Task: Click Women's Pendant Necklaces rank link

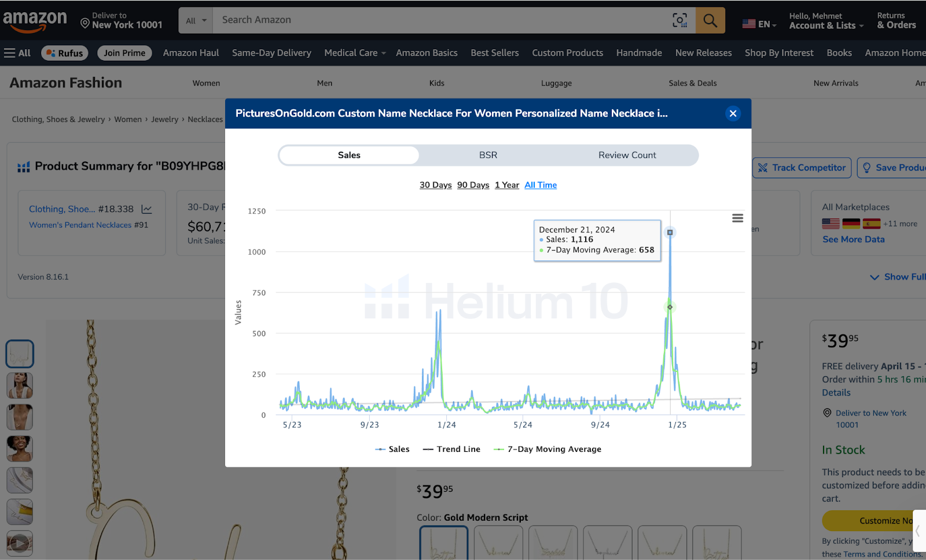Action: [x=80, y=225]
